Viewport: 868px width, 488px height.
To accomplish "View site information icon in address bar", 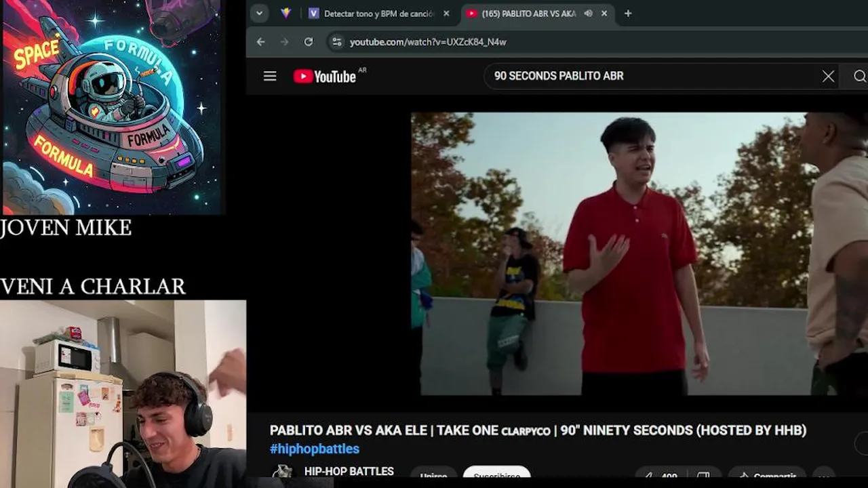I will (x=336, y=42).
